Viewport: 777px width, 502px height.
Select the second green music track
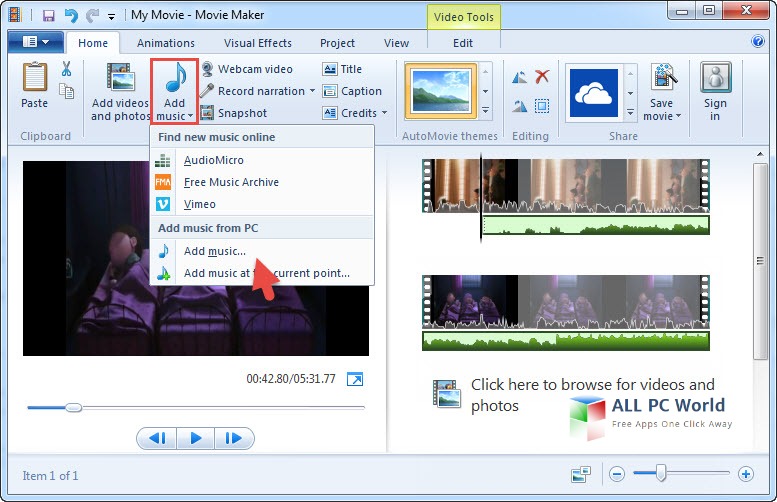566,341
